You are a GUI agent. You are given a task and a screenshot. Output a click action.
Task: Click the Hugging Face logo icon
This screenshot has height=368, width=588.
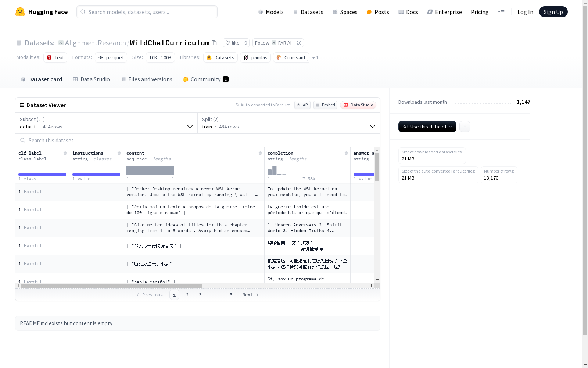click(20, 12)
